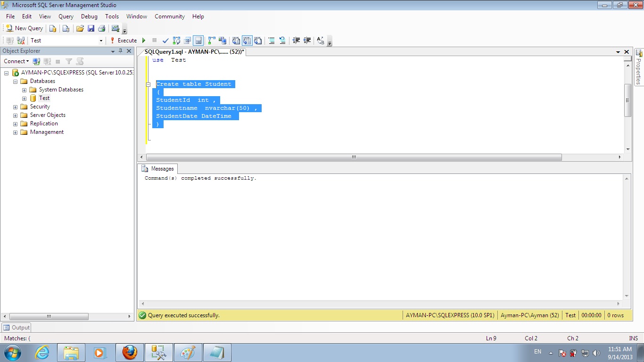Image resolution: width=644 pixels, height=362 pixels.
Task: Click the Print icon in the standard toolbar
Action: (x=101, y=28)
